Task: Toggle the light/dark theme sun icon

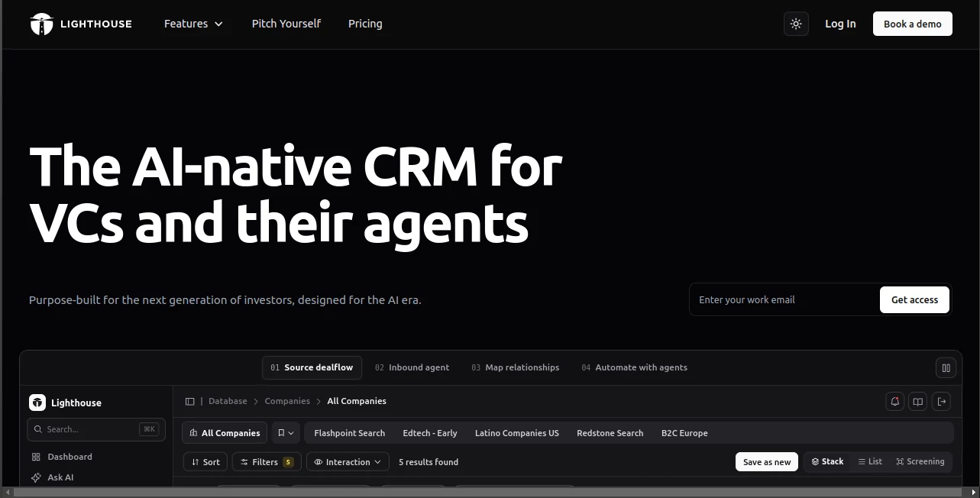Action: [796, 24]
